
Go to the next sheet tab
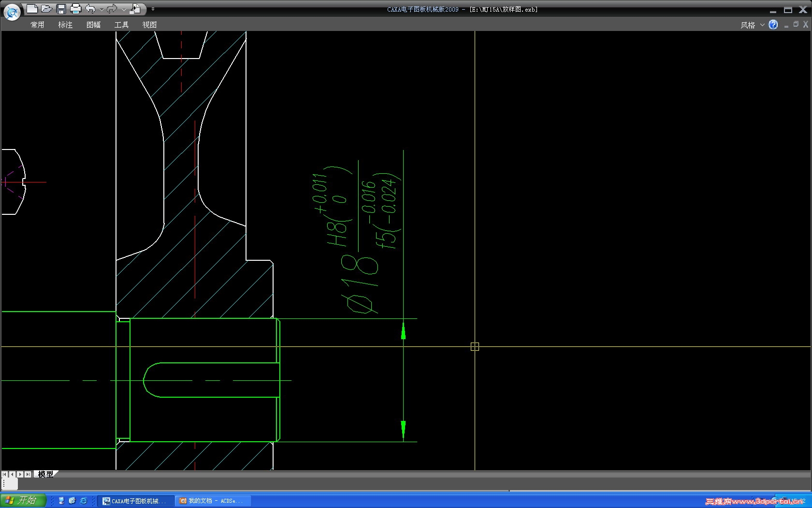tap(20, 474)
